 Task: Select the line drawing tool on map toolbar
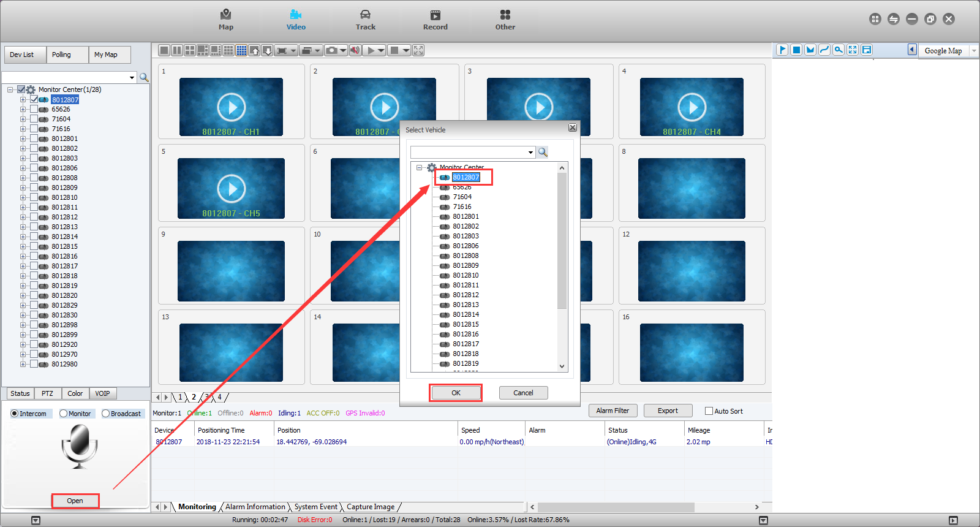824,50
